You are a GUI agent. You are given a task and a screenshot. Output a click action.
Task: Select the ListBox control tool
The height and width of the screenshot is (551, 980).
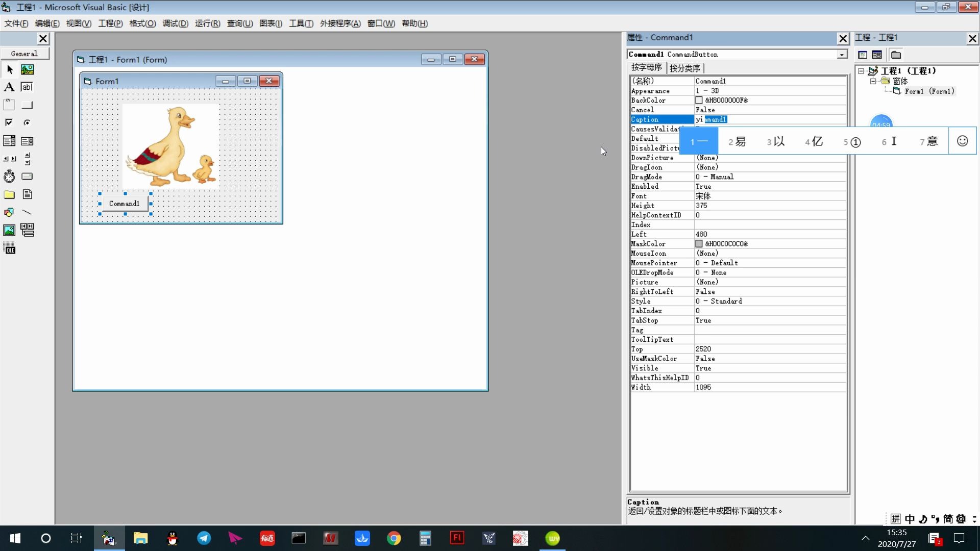coord(27,141)
